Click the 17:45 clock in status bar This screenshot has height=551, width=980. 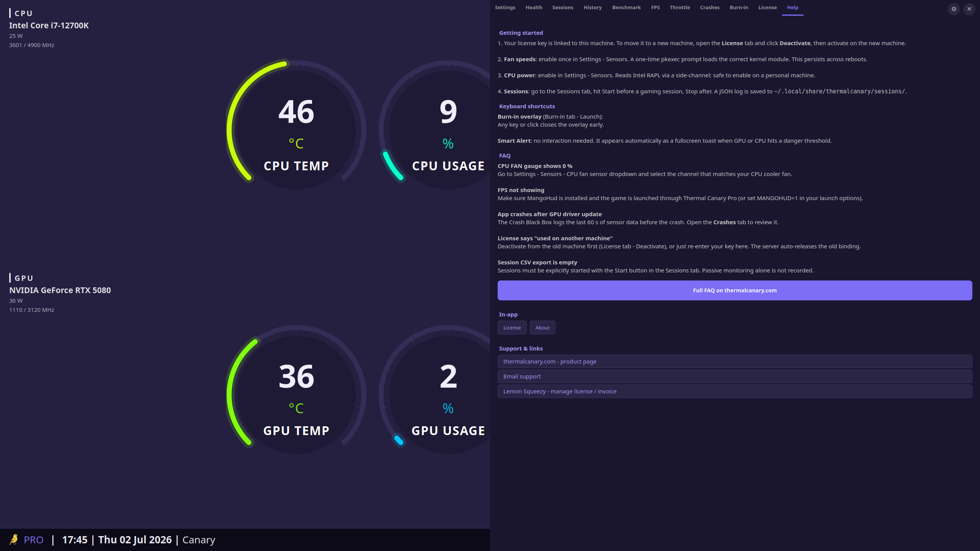tap(75, 540)
